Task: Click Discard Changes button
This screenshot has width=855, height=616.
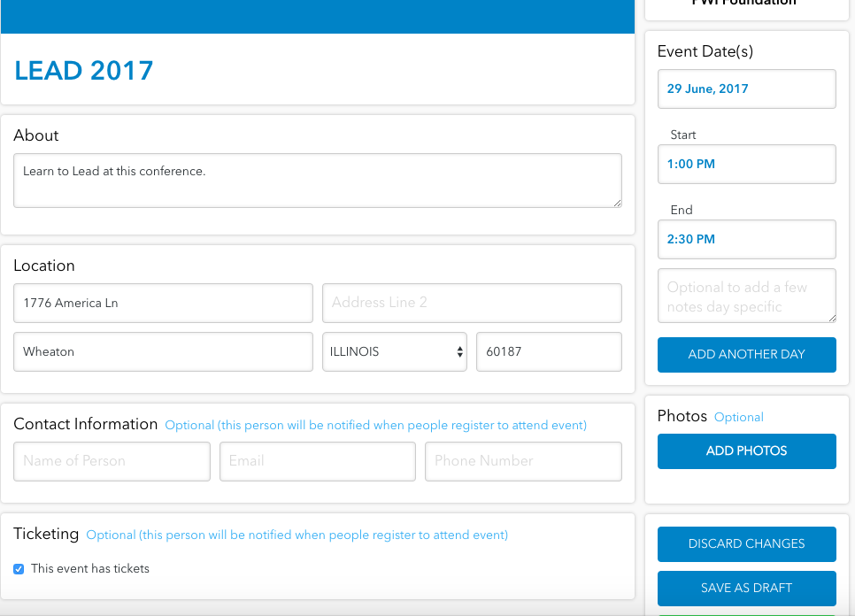Action: click(746, 543)
